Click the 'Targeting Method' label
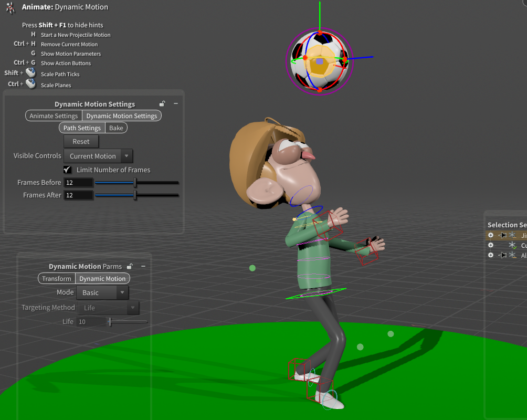 (x=48, y=307)
